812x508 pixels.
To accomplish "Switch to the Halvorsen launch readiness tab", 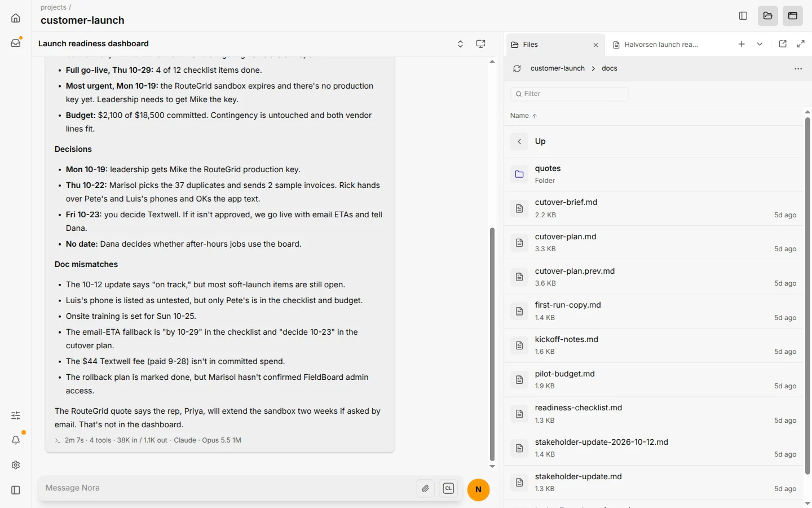I will coord(656,45).
